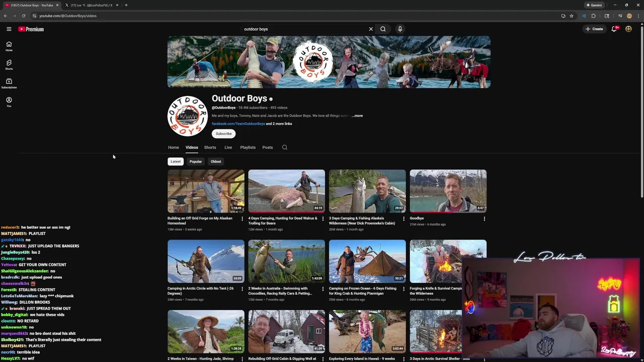The width and height of the screenshot is (644, 362).
Task: Open the YouTube account avatar menu
Action: pyautogui.click(x=628, y=29)
